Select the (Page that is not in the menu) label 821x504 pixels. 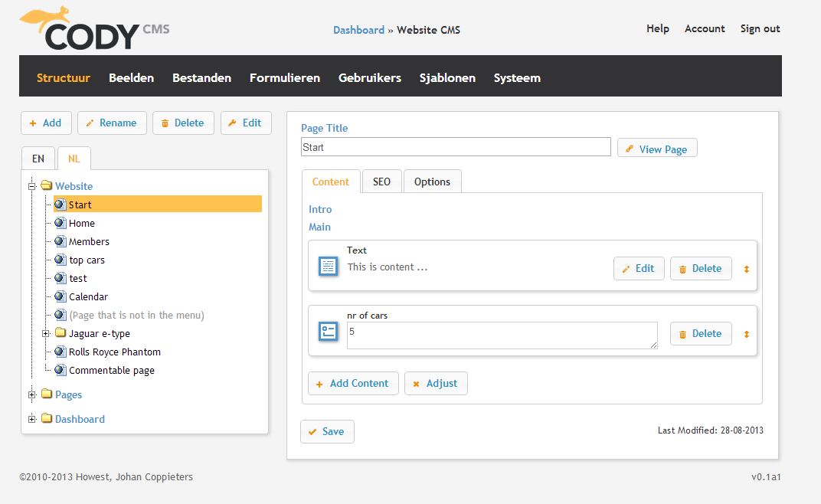pos(136,315)
